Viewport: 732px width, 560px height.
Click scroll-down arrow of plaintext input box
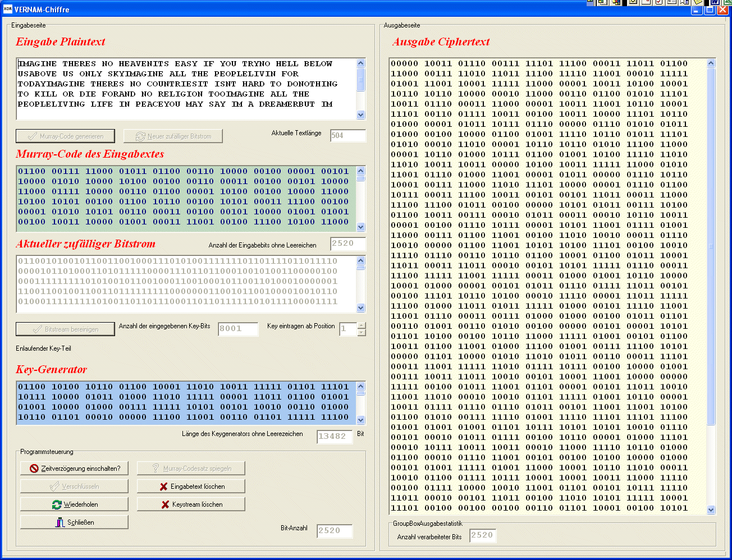pyautogui.click(x=361, y=114)
